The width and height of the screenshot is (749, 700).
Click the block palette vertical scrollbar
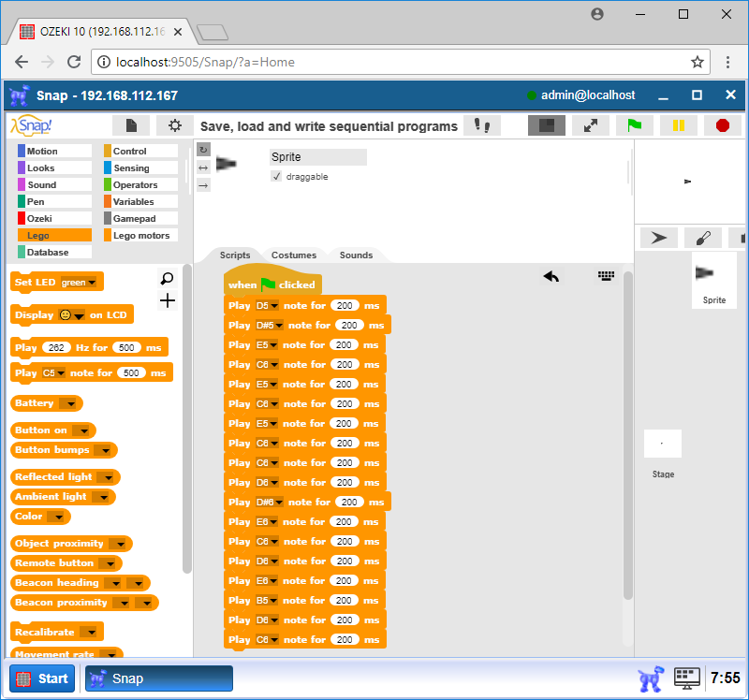[x=186, y=418]
